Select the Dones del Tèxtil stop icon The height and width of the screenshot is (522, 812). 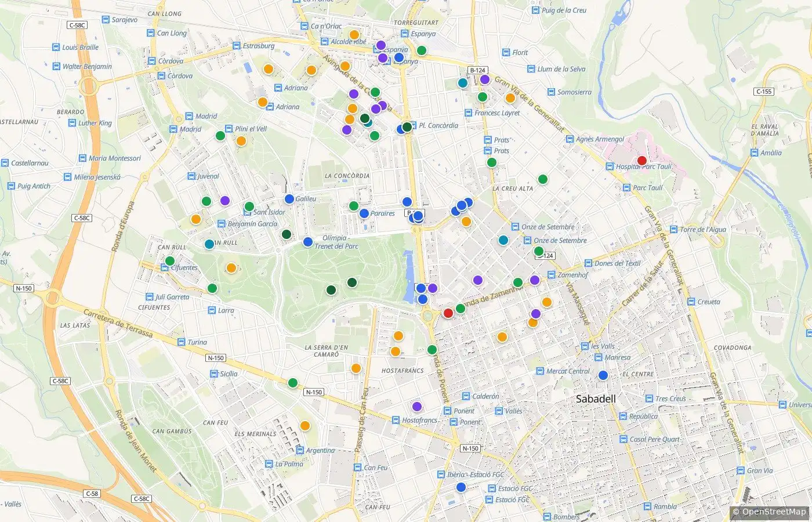tap(589, 263)
